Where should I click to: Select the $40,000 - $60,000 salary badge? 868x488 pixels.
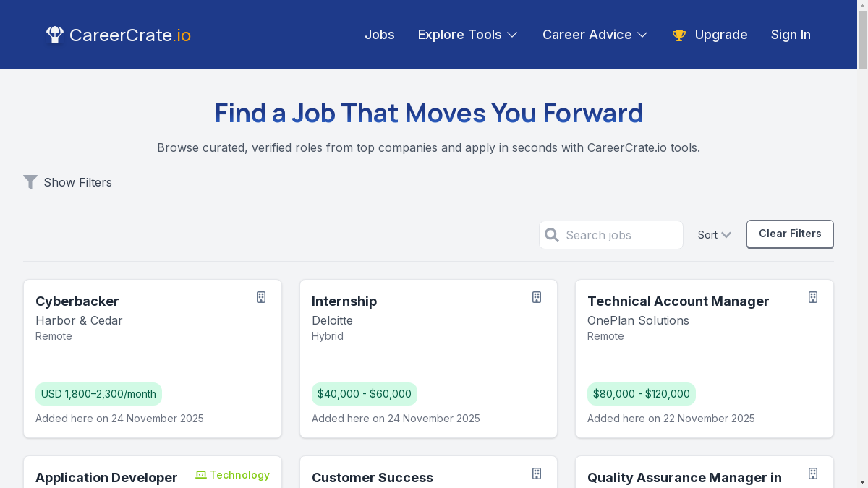(x=364, y=394)
